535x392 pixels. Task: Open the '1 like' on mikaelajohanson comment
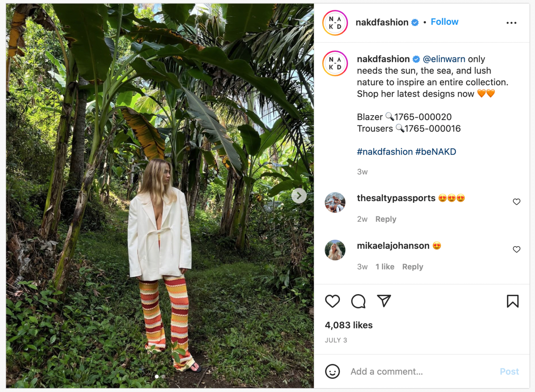385,267
